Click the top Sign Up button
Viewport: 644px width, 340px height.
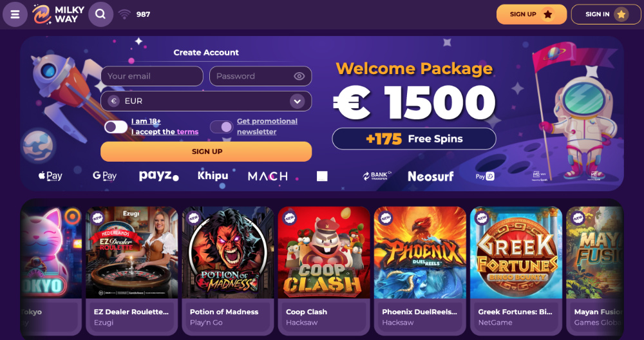click(531, 14)
